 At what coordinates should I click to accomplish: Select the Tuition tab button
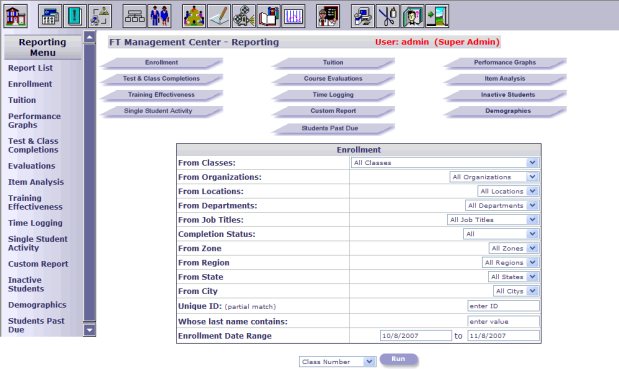[x=333, y=63]
